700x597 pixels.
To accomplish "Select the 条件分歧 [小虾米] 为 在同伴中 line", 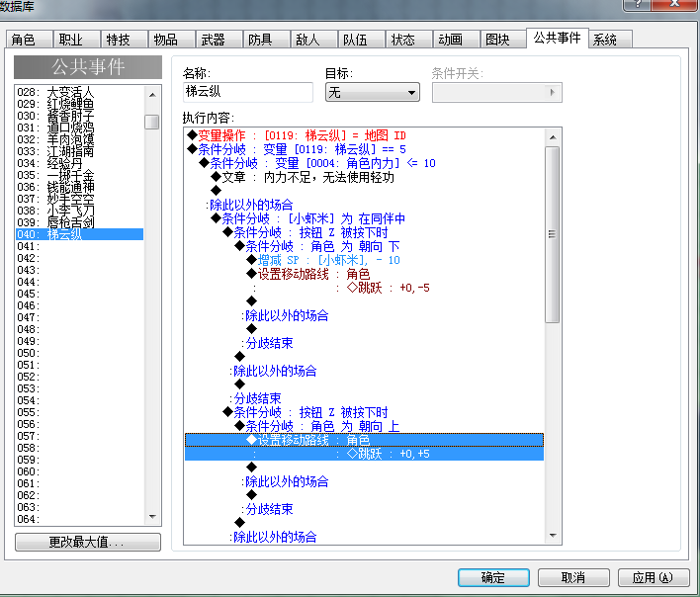I will pyautogui.click(x=364, y=218).
